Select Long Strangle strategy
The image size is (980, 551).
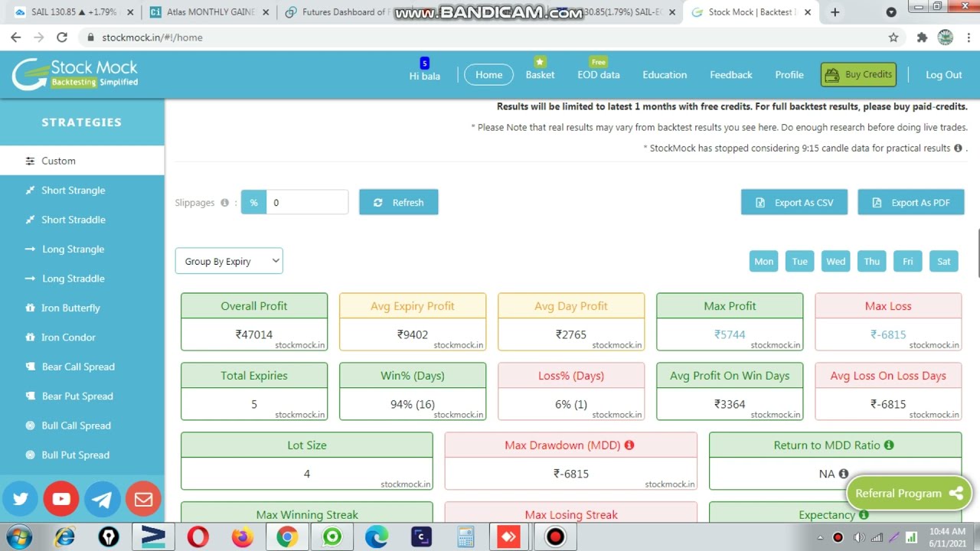pyautogui.click(x=82, y=249)
